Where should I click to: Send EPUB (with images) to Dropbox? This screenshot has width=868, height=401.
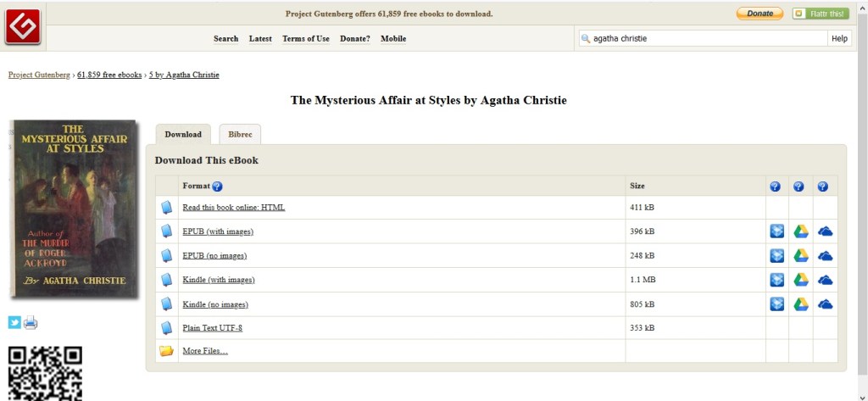776,231
